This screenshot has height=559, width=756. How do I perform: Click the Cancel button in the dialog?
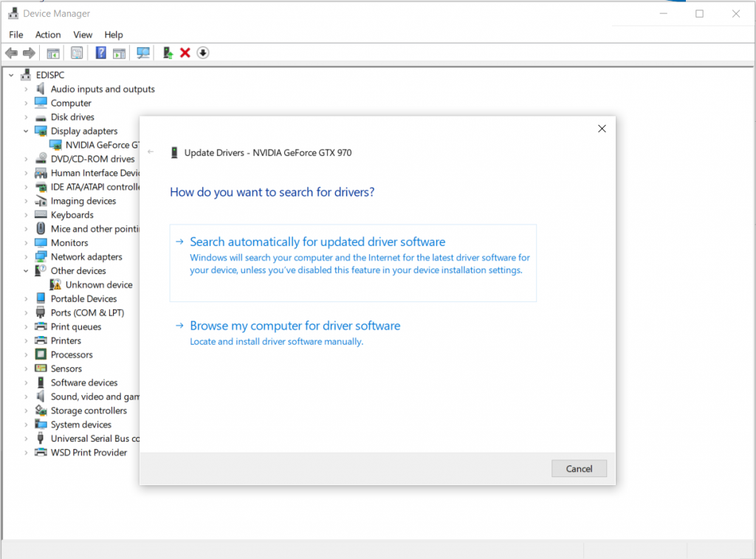[x=579, y=468]
